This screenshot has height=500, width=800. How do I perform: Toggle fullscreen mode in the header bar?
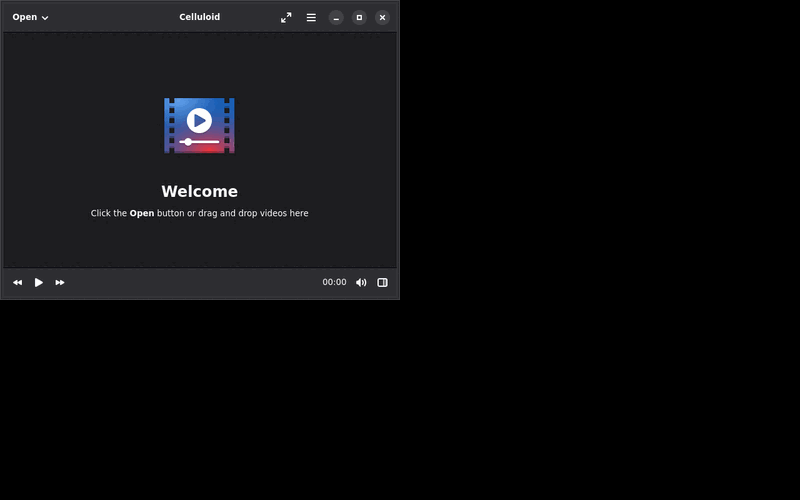coord(286,17)
